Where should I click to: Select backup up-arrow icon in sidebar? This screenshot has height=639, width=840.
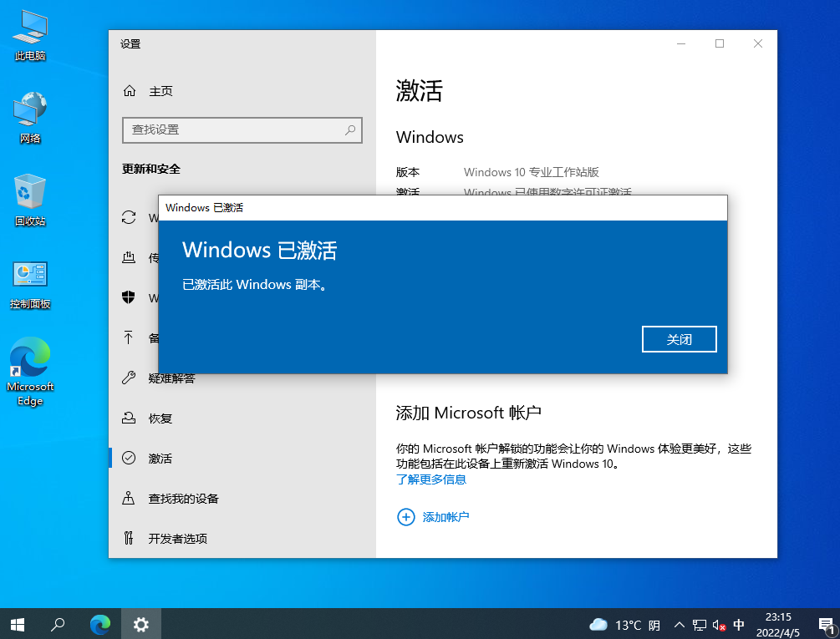[x=129, y=337]
